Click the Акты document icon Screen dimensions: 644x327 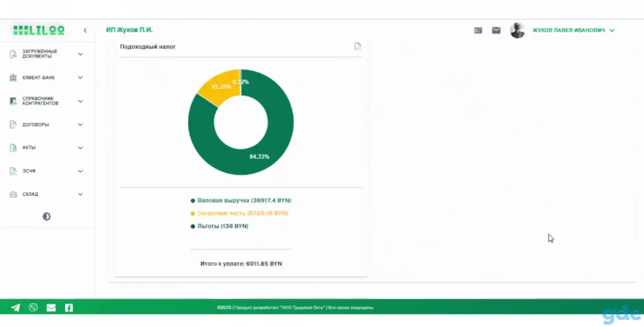click(x=13, y=148)
